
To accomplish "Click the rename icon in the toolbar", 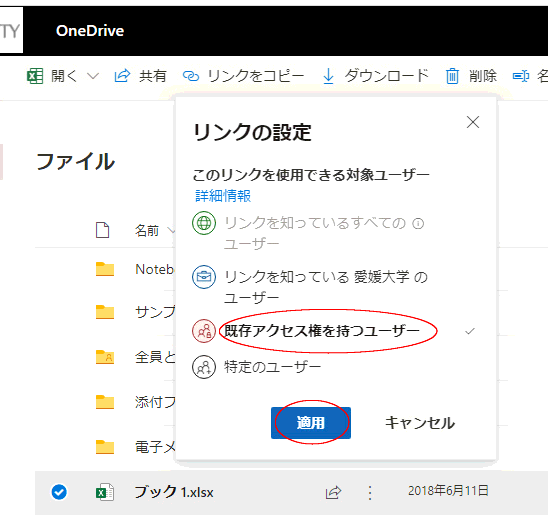I will coord(521,76).
